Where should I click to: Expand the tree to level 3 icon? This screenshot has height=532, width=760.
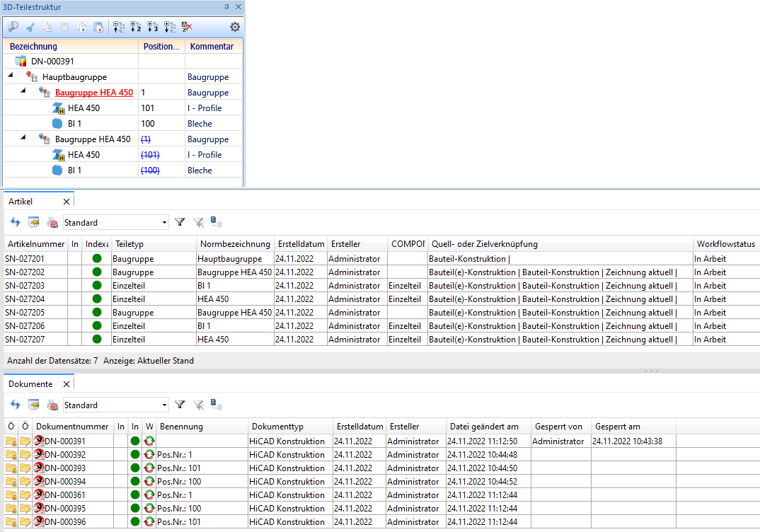(x=152, y=27)
